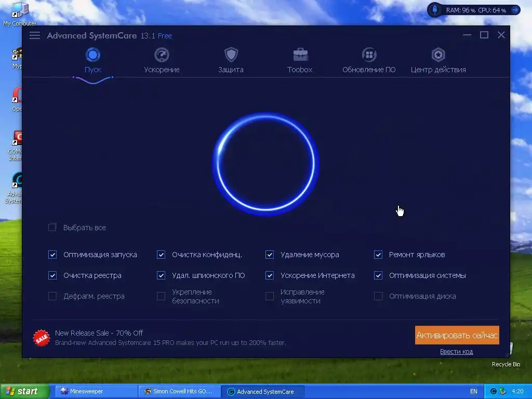The height and width of the screenshot is (399, 532).
Task: Switch to Центр действия tab label
Action: click(438, 70)
